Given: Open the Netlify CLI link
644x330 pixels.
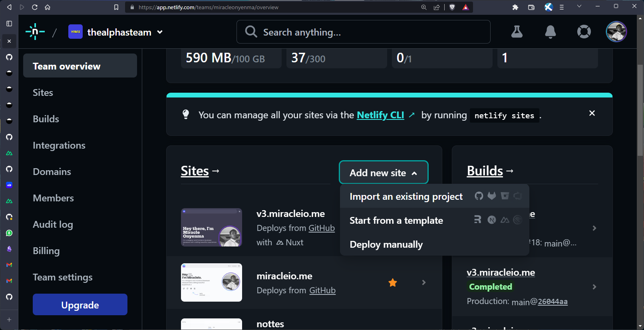Looking at the screenshot, I should (x=380, y=115).
